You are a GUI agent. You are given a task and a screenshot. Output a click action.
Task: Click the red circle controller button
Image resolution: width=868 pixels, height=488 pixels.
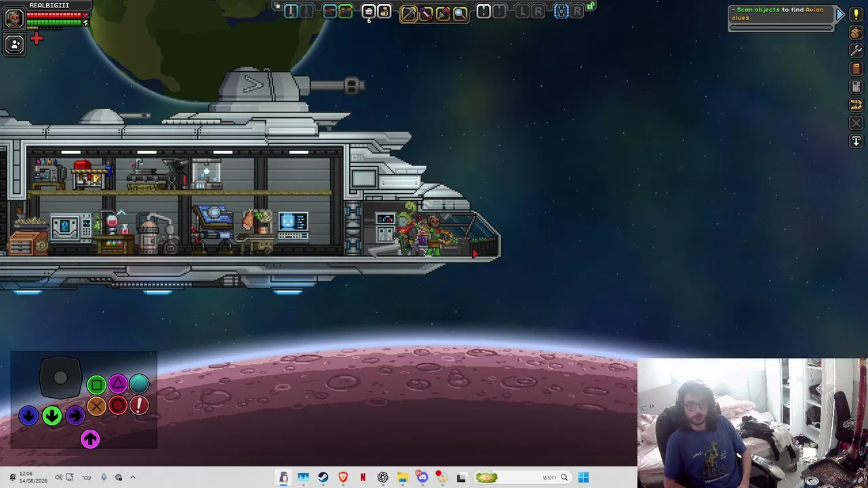[x=118, y=406]
